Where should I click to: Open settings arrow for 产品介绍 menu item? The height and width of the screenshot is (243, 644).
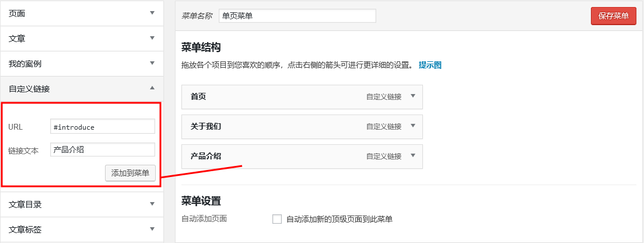pos(412,155)
